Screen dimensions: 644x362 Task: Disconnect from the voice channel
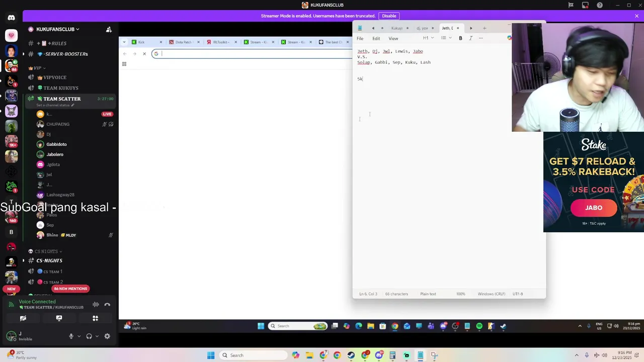[x=107, y=304]
